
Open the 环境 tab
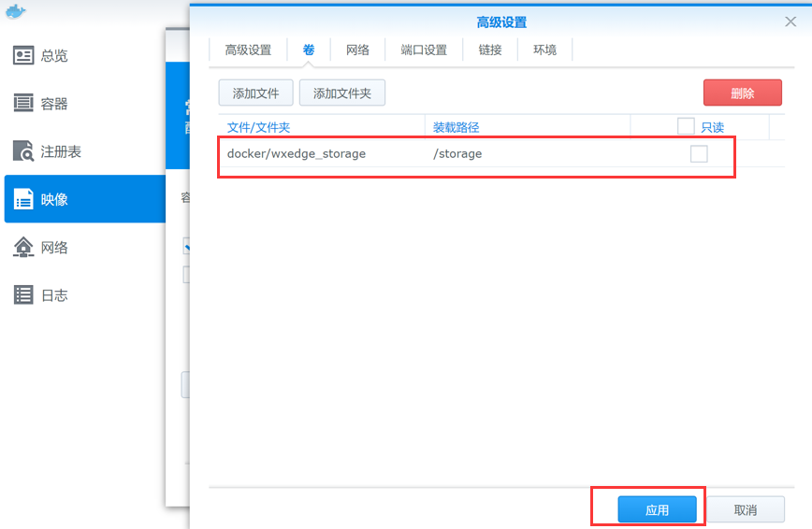click(x=544, y=50)
